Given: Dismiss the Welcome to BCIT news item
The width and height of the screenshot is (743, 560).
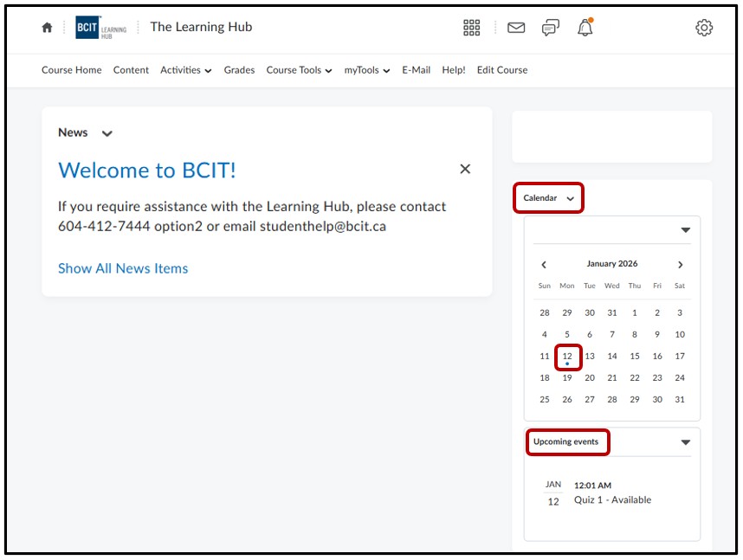Looking at the screenshot, I should click(x=465, y=169).
